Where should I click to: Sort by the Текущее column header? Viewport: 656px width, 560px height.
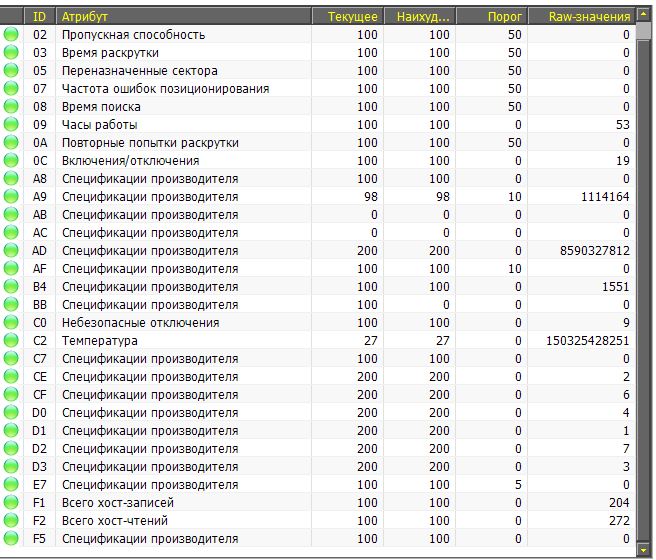tap(348, 17)
